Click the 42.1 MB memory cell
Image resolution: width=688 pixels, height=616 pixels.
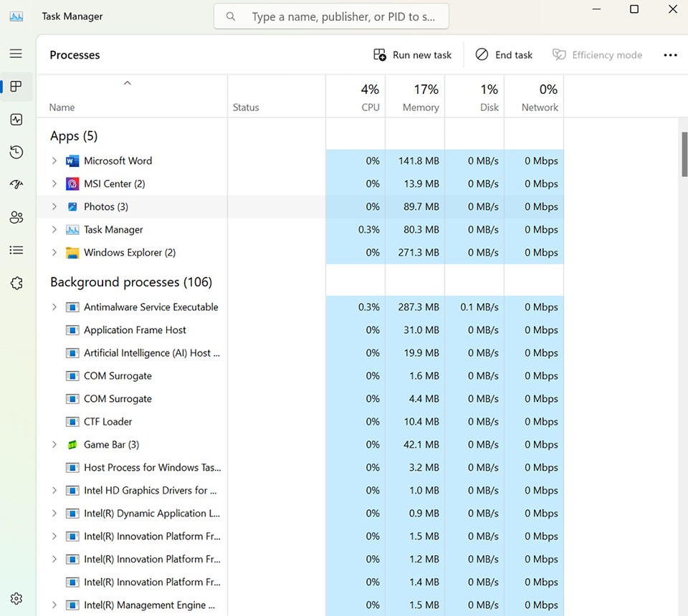tap(415, 445)
